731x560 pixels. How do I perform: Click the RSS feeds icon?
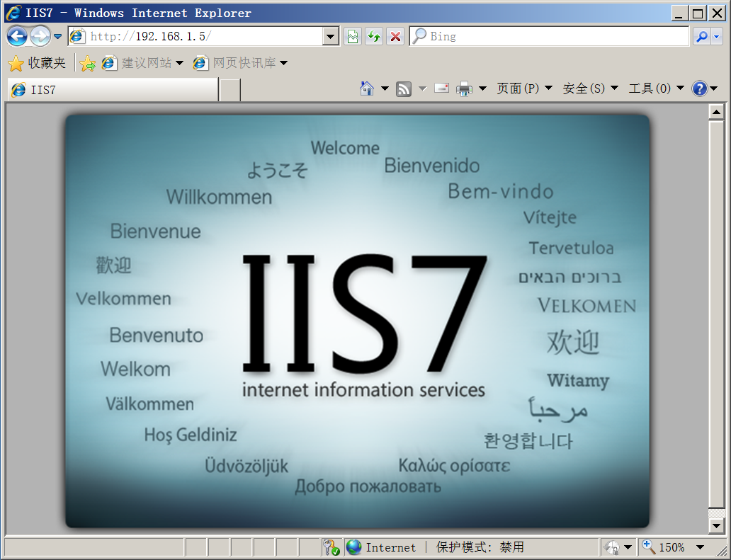pos(402,88)
